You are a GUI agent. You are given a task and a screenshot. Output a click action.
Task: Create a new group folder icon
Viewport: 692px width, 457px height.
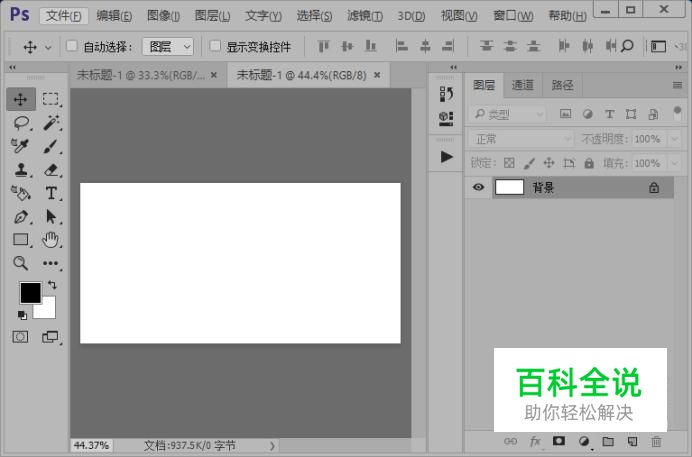pyautogui.click(x=608, y=441)
